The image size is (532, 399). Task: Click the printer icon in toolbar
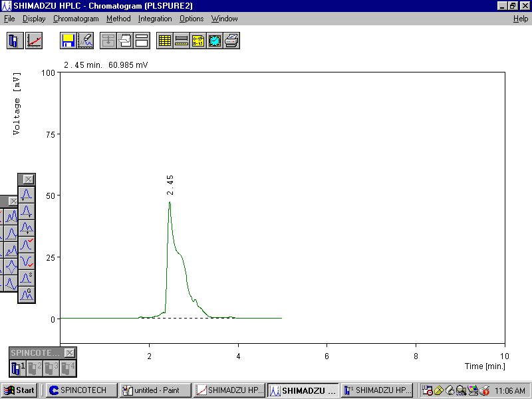click(231, 41)
